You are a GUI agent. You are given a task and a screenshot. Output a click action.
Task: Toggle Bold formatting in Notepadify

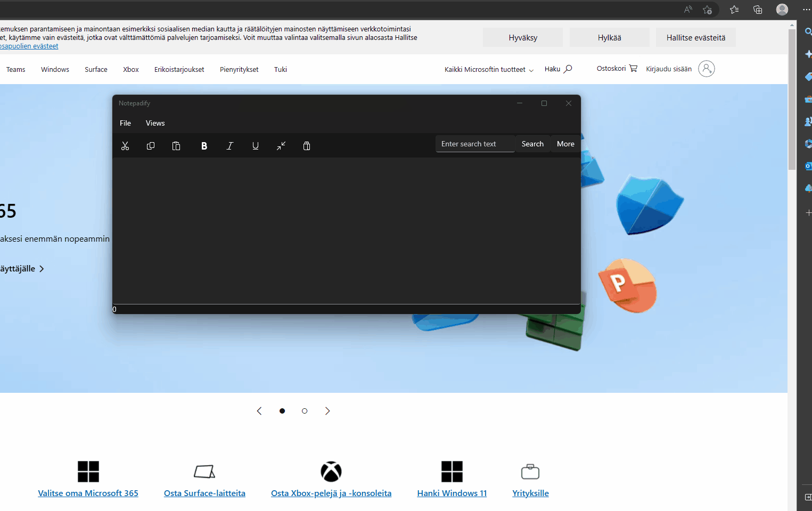tap(204, 146)
